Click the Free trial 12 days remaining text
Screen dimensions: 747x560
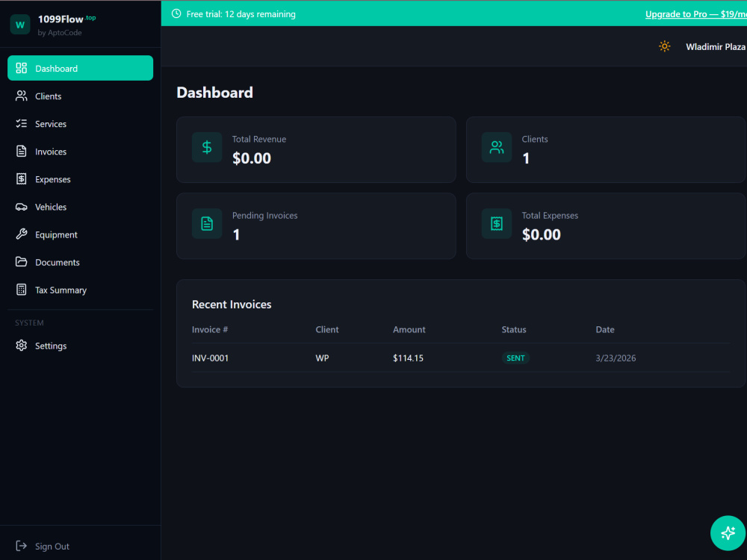pos(241,14)
